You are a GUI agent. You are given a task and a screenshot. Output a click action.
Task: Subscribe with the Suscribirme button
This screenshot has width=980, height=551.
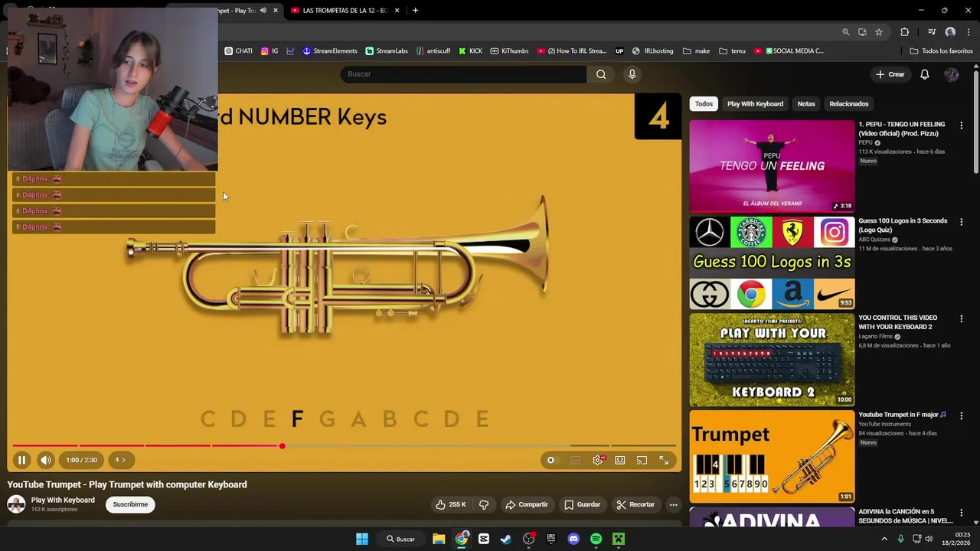pos(130,504)
